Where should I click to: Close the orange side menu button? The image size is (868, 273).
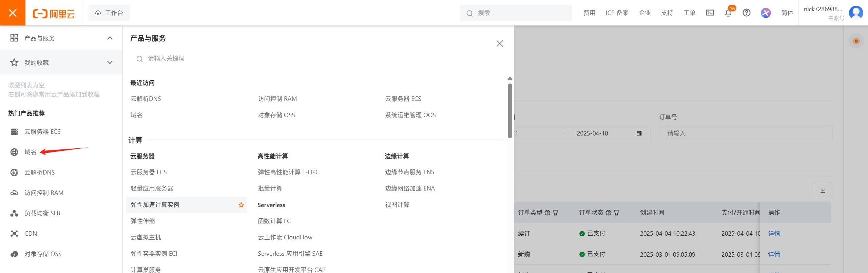13,13
